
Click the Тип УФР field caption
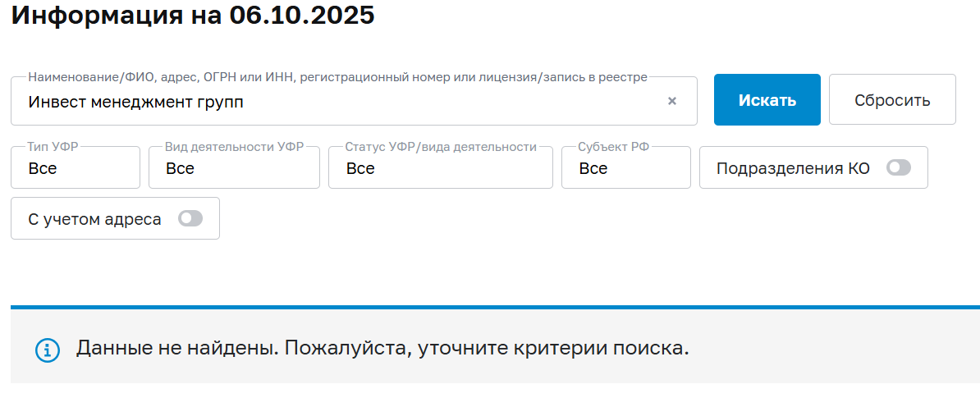tap(54, 147)
